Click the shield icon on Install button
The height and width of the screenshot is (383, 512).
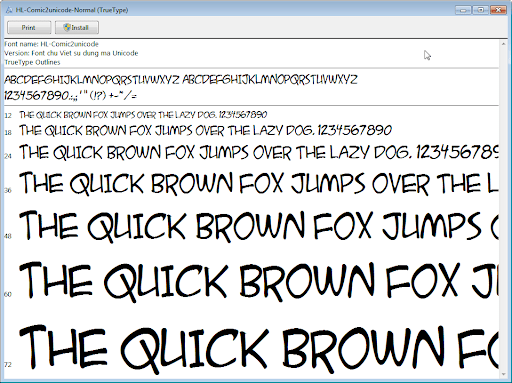(67, 27)
